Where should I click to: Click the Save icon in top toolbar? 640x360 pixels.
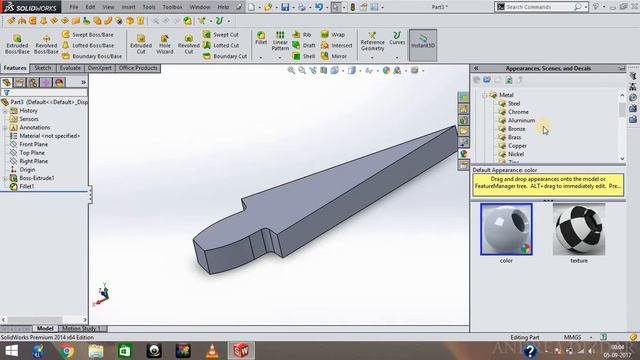285,7
